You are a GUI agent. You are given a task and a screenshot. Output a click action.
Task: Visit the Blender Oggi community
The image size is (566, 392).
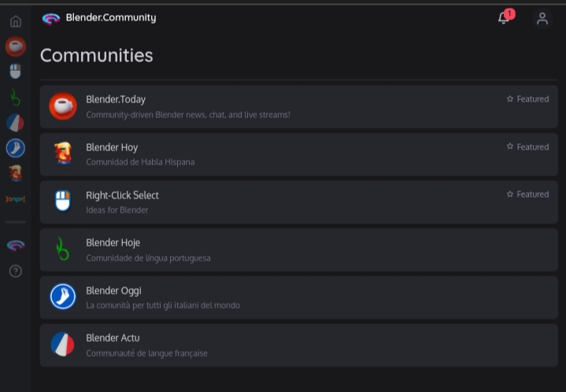tap(299, 298)
